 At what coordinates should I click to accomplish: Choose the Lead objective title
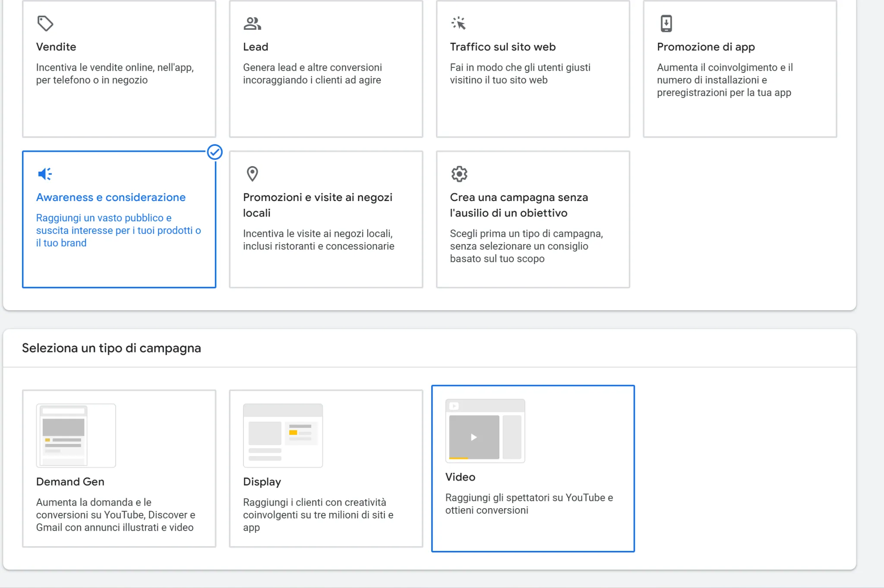pyautogui.click(x=256, y=47)
